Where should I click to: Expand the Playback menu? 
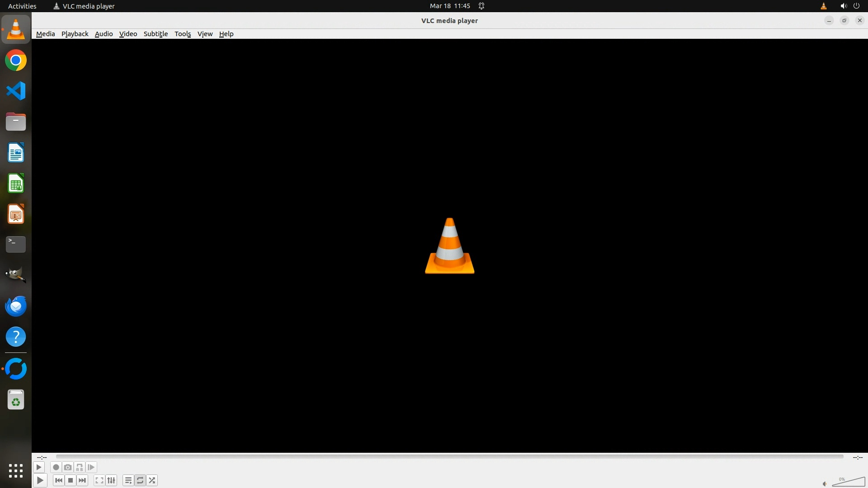tap(75, 34)
